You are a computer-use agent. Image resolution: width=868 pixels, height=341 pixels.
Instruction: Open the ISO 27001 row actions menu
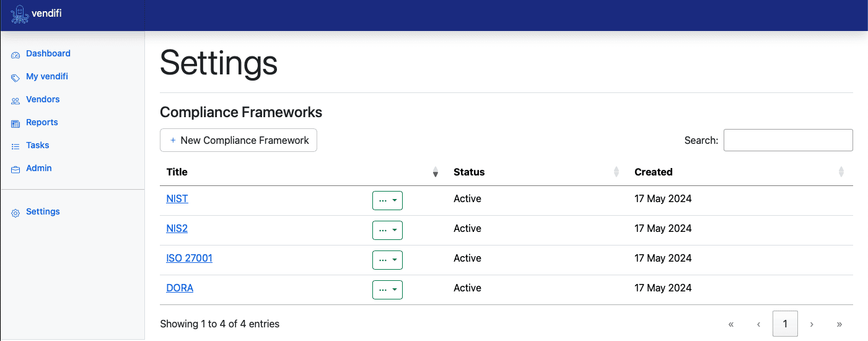point(387,260)
